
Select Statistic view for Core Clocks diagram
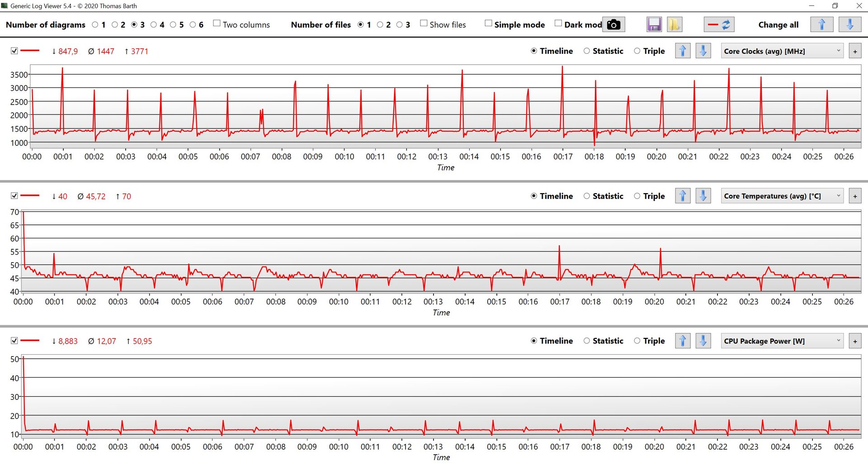point(587,51)
